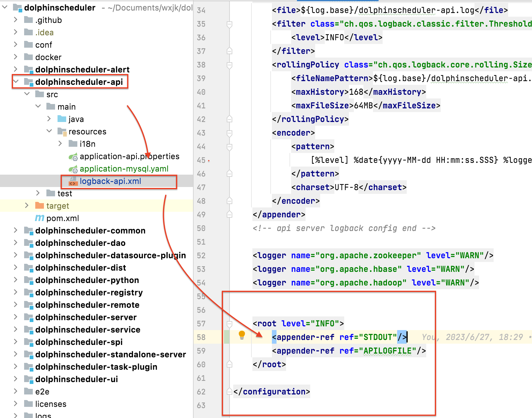Expand the i18n folder
Image resolution: width=532 pixels, height=418 pixels.
click(x=60, y=144)
